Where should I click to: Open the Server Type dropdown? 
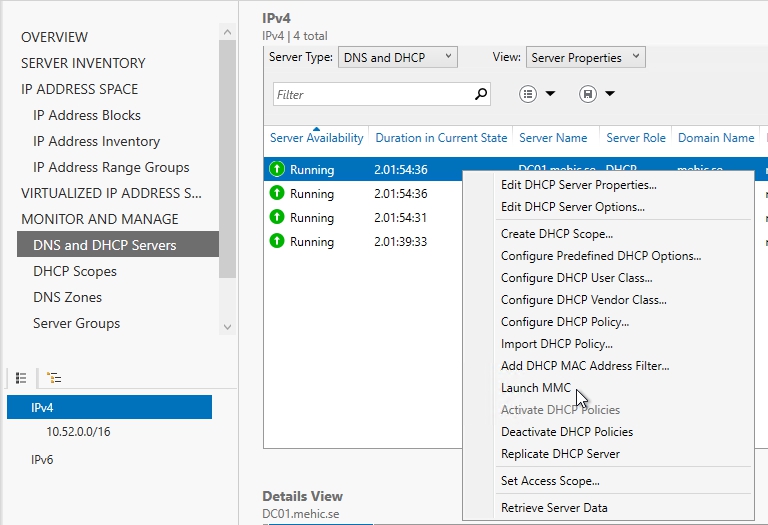pos(397,58)
